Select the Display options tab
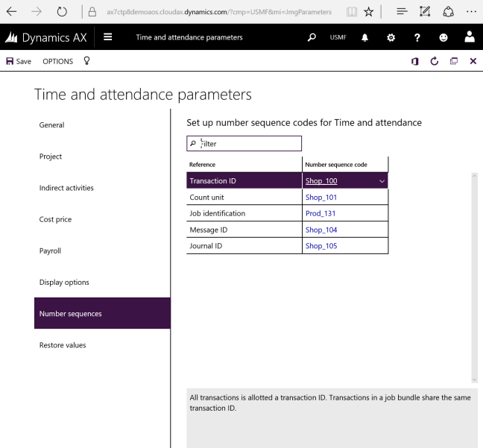 pos(64,283)
